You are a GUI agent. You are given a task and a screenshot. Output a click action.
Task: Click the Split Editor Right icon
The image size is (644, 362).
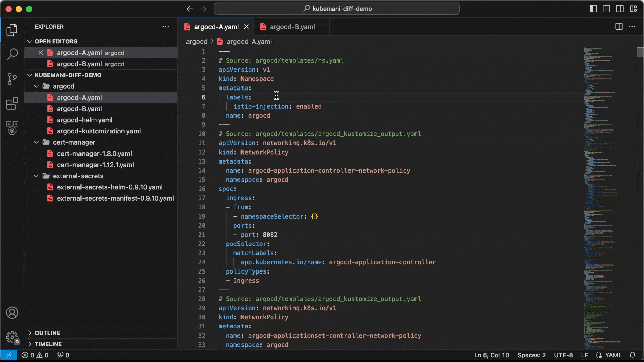[x=619, y=27]
